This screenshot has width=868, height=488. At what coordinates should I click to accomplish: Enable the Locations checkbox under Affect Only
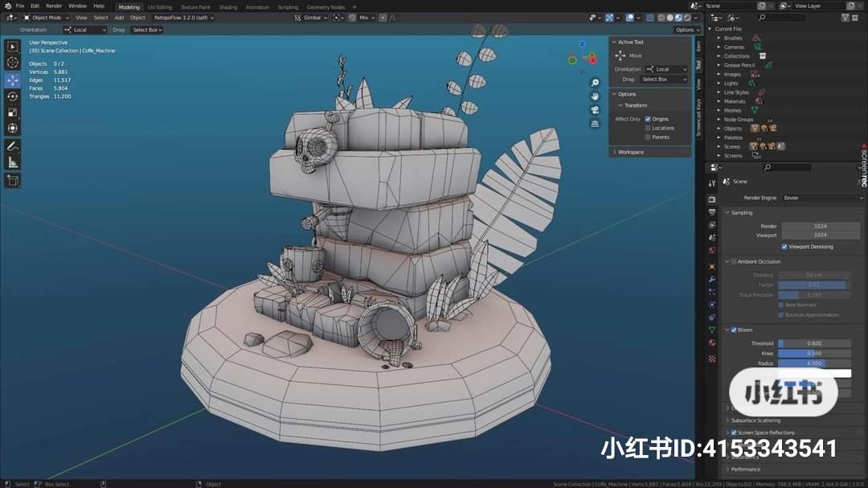[648, 128]
